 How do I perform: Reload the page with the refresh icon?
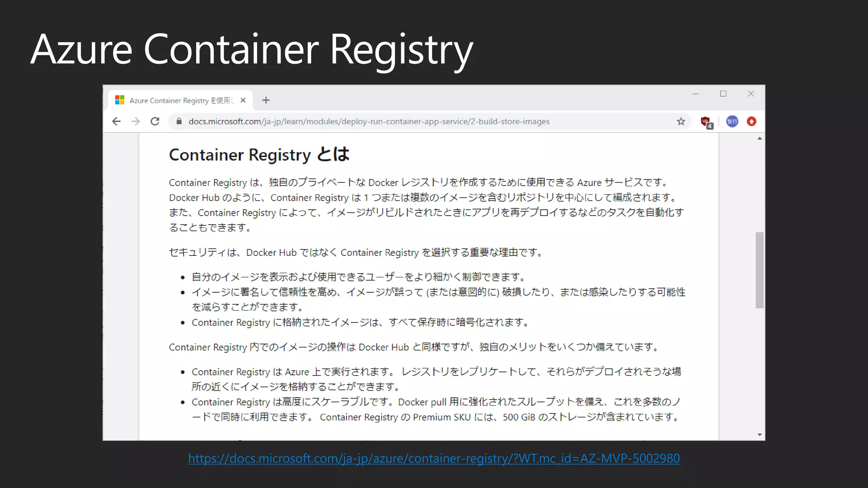pos(155,122)
